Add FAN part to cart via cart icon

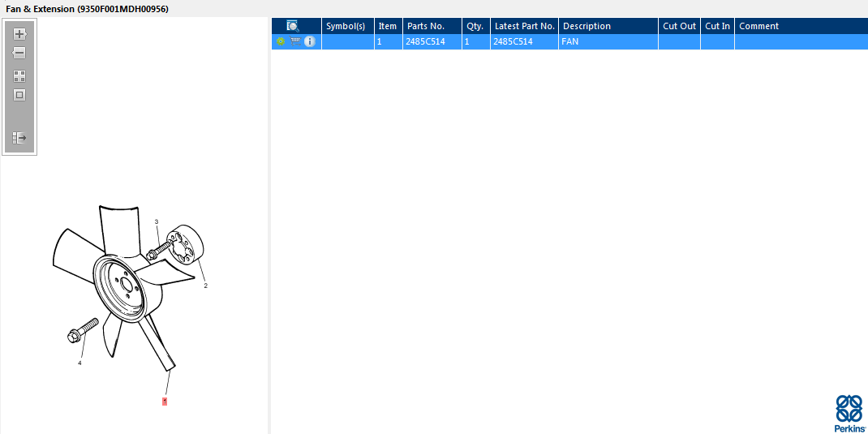coord(295,41)
